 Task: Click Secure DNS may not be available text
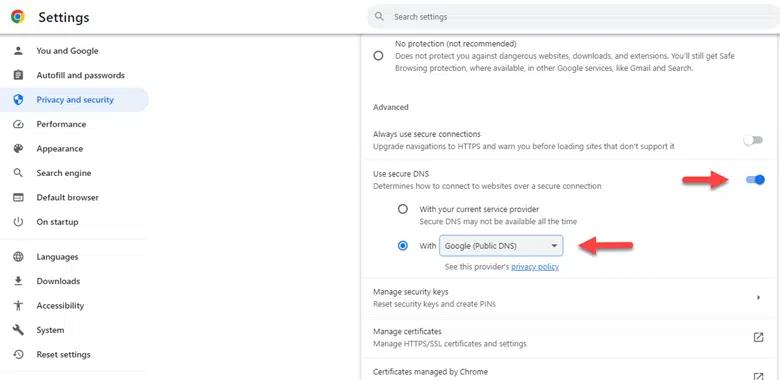click(x=498, y=221)
